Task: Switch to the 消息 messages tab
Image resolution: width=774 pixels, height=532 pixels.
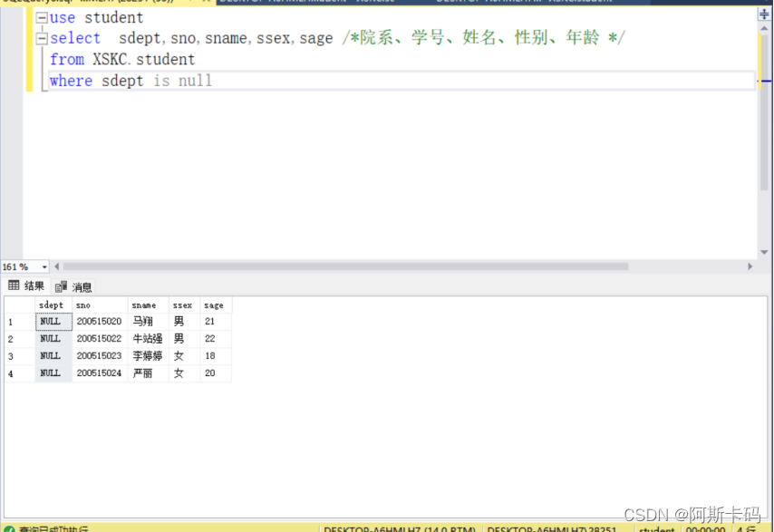Action: [x=73, y=286]
